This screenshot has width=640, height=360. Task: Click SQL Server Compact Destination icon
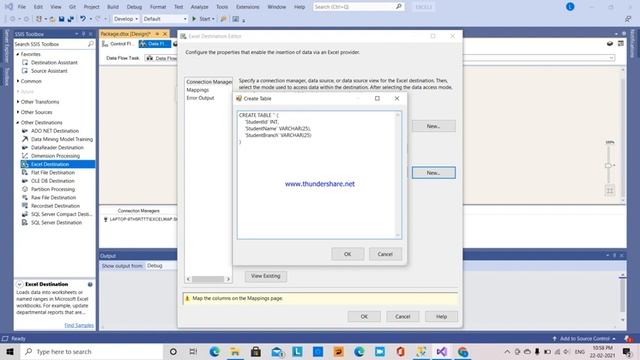[25, 214]
